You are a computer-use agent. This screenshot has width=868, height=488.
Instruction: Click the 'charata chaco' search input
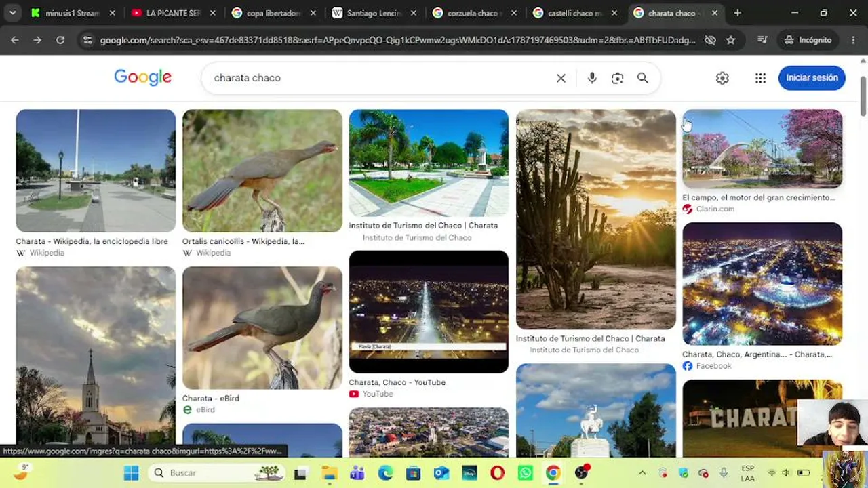(380, 78)
